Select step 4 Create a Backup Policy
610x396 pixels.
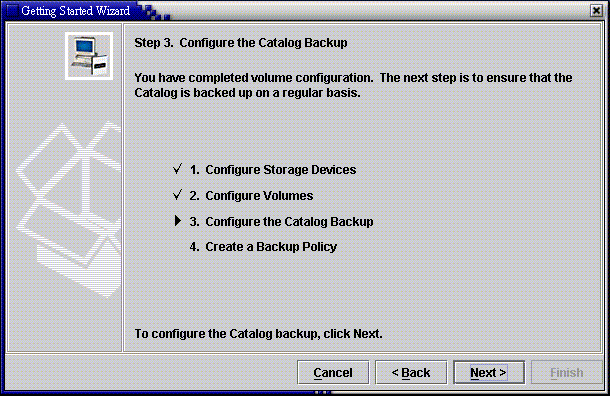click(x=263, y=247)
